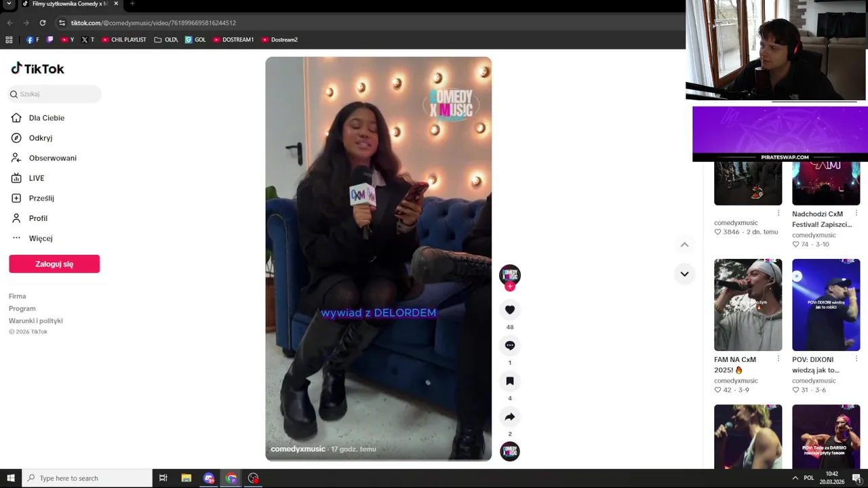
Task: Click the Zaloguj się button
Action: point(54,264)
